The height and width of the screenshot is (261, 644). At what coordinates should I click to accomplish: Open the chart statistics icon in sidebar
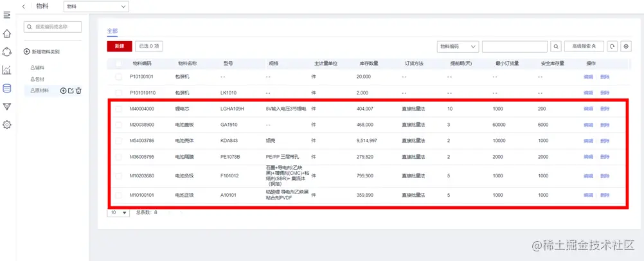(6, 70)
